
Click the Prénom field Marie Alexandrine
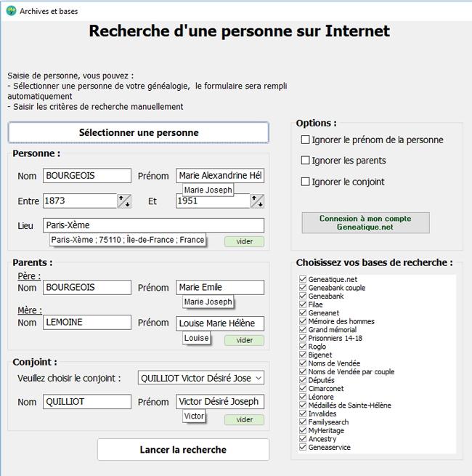220,175
